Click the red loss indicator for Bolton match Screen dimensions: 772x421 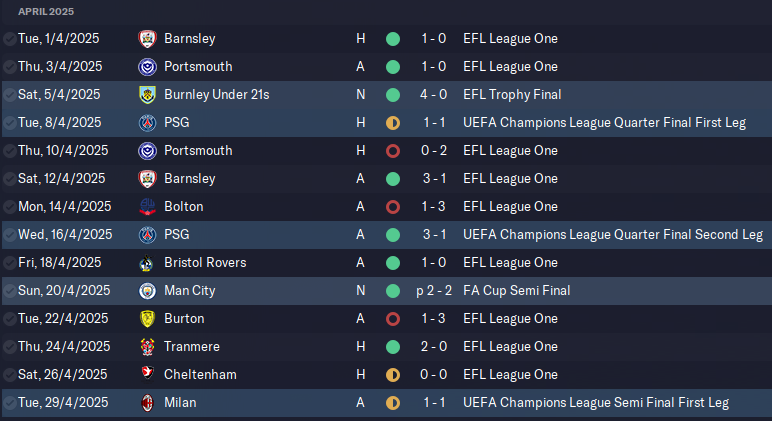click(393, 207)
